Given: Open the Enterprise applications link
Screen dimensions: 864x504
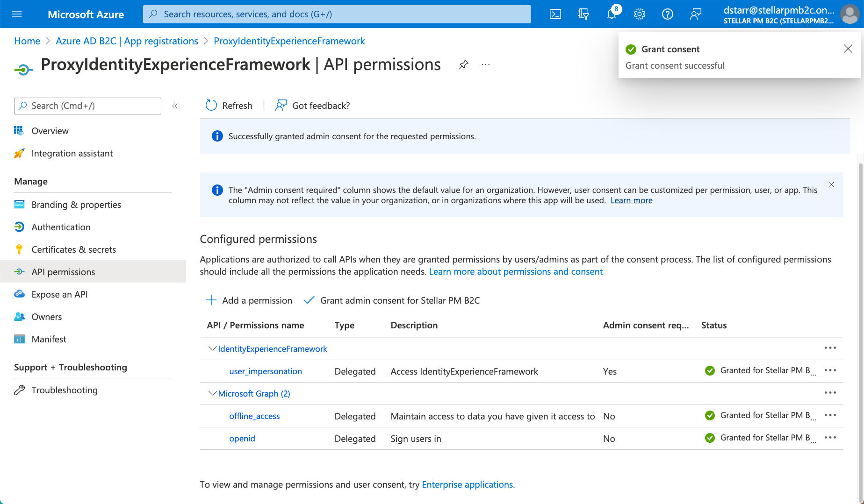Looking at the screenshot, I should pos(467,484).
